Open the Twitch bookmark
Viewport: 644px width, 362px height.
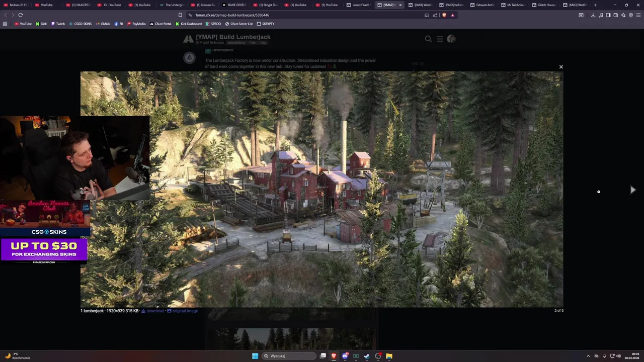click(x=58, y=24)
